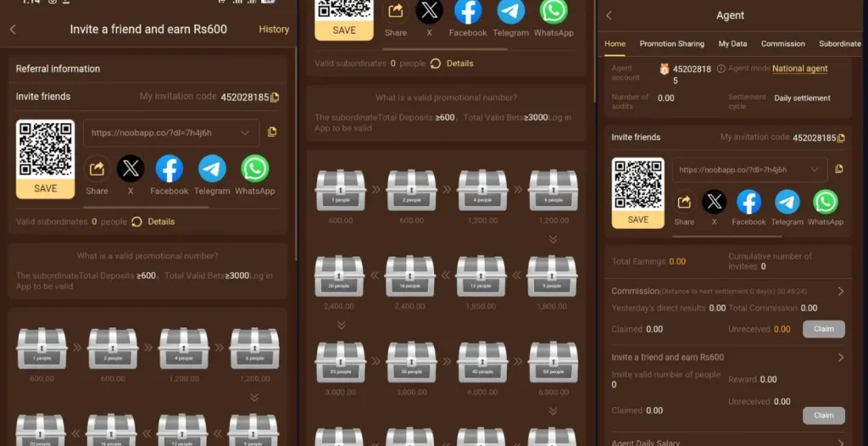
Task: Open Details link on the middle screen
Action: pos(460,64)
